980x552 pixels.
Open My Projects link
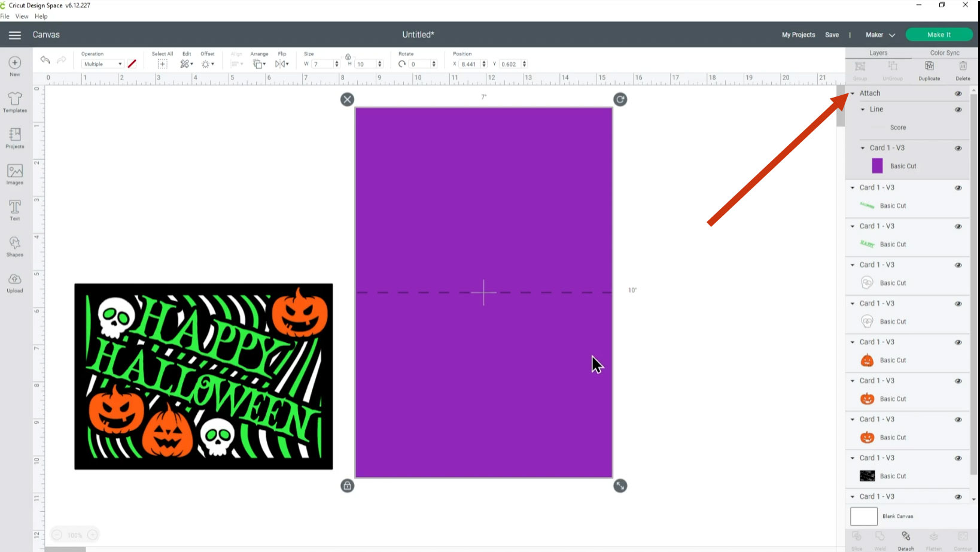click(x=798, y=35)
